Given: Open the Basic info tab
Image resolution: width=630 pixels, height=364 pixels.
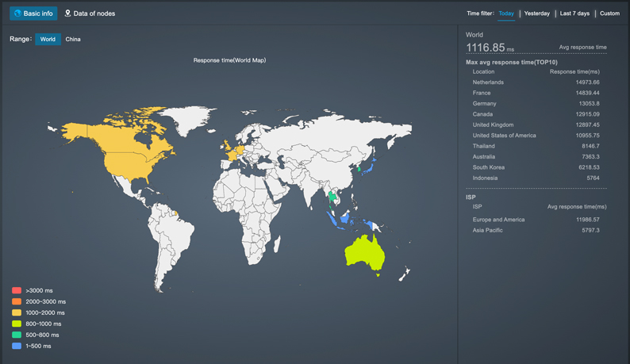Looking at the screenshot, I should click(x=33, y=13).
